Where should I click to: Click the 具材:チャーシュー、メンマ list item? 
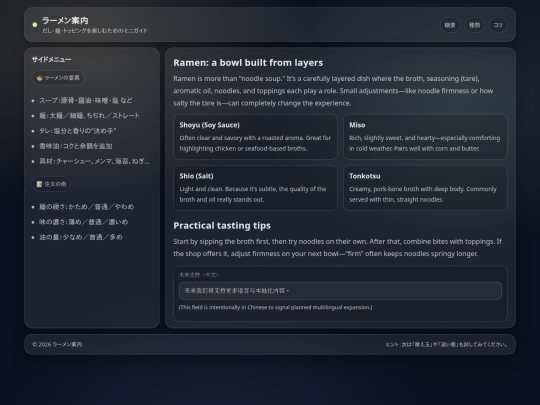[95, 161]
